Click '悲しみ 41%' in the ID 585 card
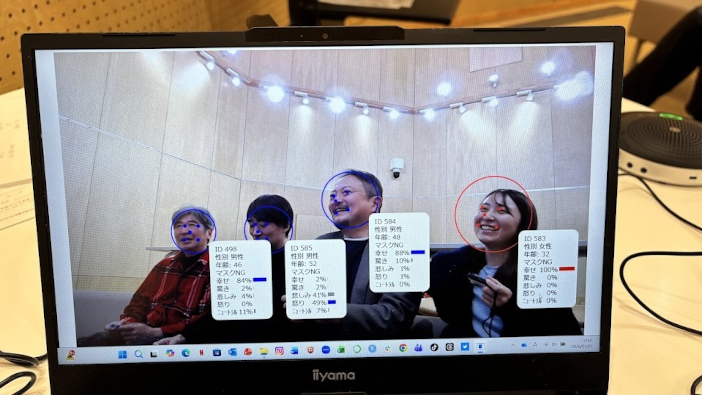The image size is (702, 395). (308, 295)
